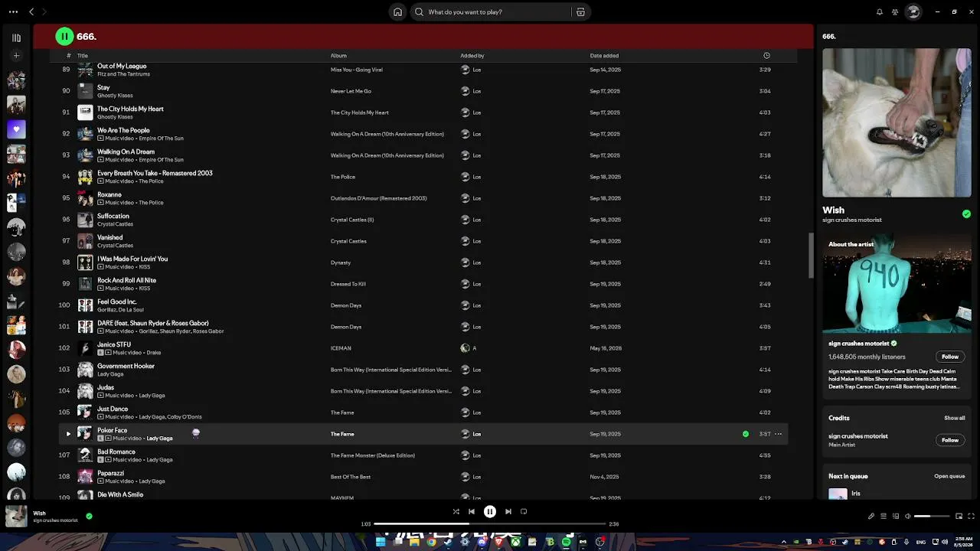Show lyrics with the microphone icon
This screenshot has width=980, height=551.
click(871, 517)
